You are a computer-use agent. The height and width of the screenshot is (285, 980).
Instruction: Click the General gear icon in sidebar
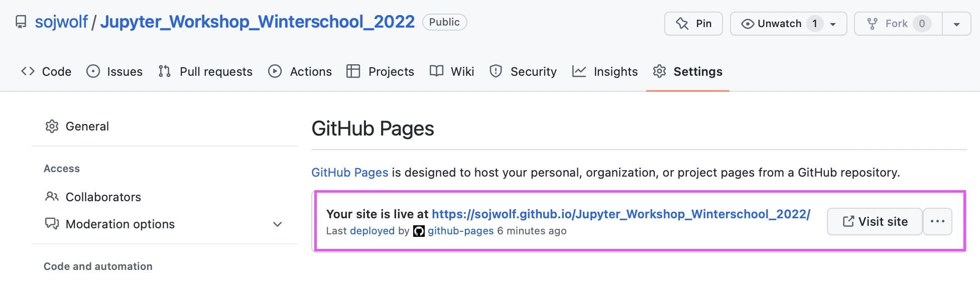(x=52, y=126)
